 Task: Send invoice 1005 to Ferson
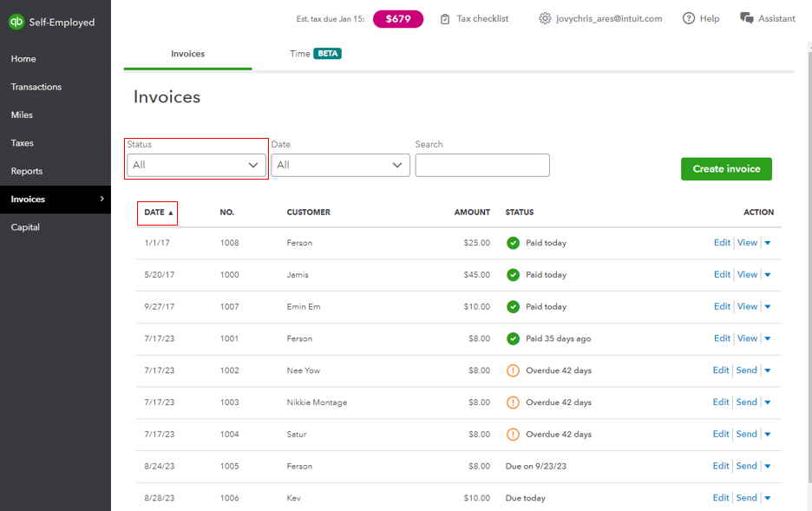tap(746, 466)
